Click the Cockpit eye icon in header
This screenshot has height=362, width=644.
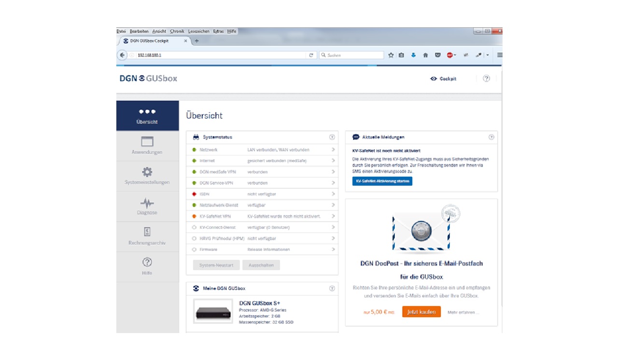point(434,79)
